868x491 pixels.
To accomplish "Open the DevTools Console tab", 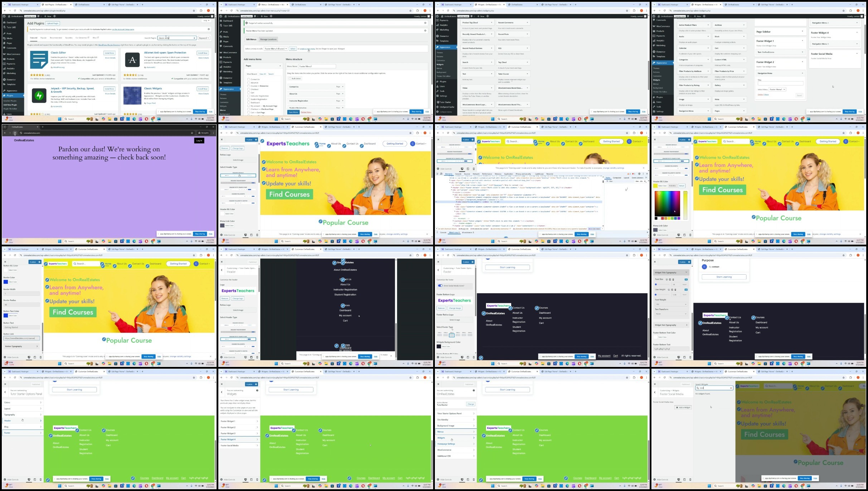I will 458,174.
